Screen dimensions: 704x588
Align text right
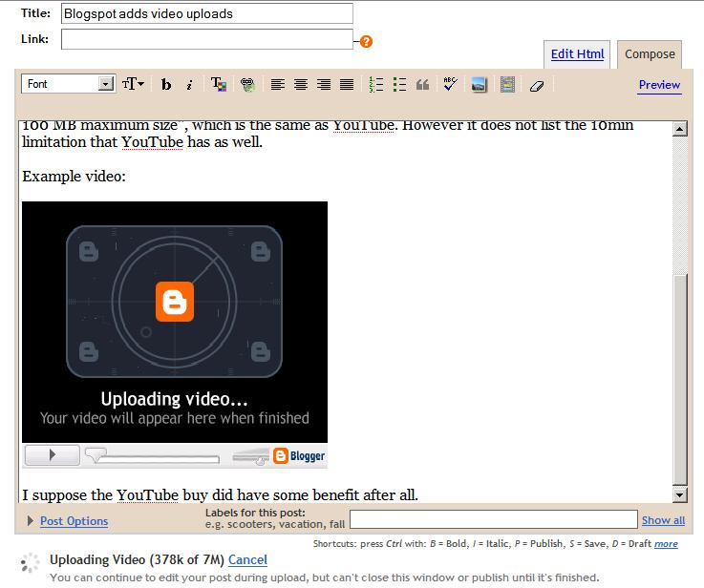click(x=324, y=84)
